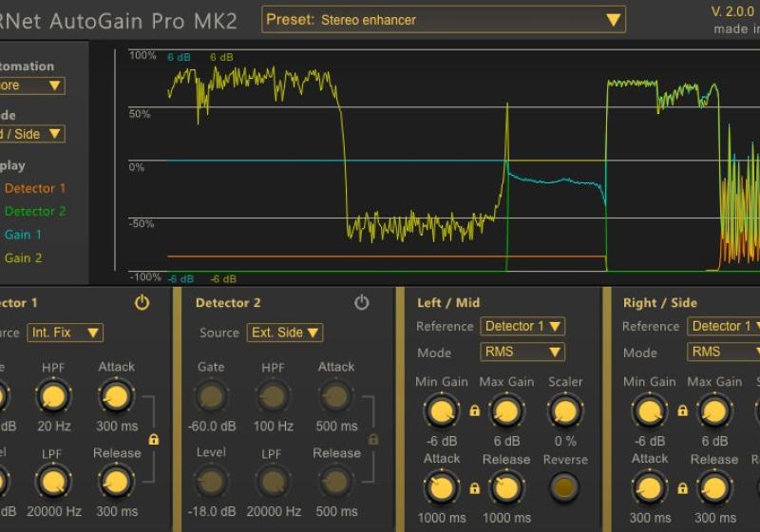Open the Preset dropdown showing Stereo enhancer
This screenshot has height=532, width=760.
(443, 19)
